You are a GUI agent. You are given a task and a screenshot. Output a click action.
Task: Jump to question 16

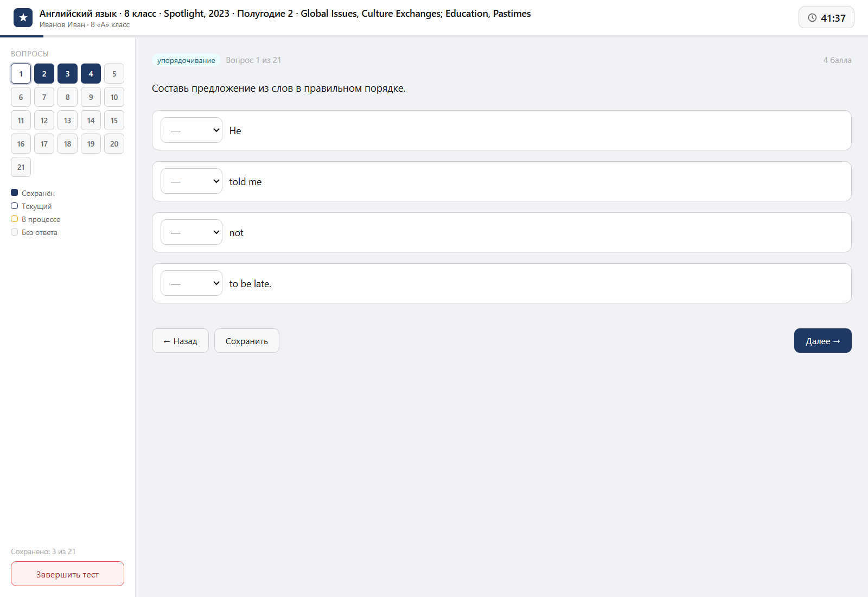pos(21,144)
